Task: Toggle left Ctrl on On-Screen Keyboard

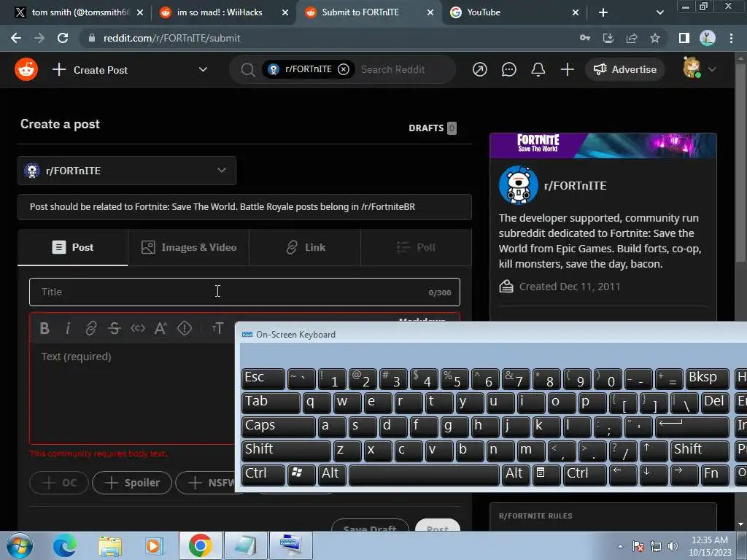Action: click(x=263, y=475)
